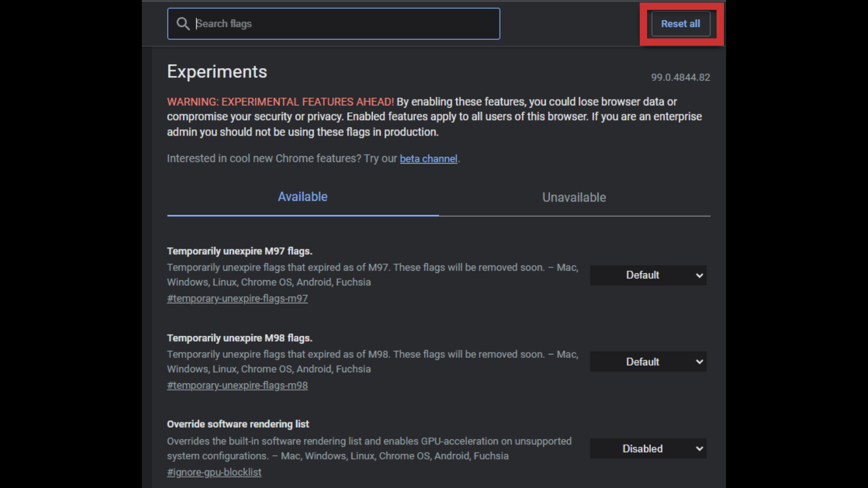The height and width of the screenshot is (488, 868).
Task: Follow the #temporary-unexpire-flags-m97 link
Action: tap(237, 298)
